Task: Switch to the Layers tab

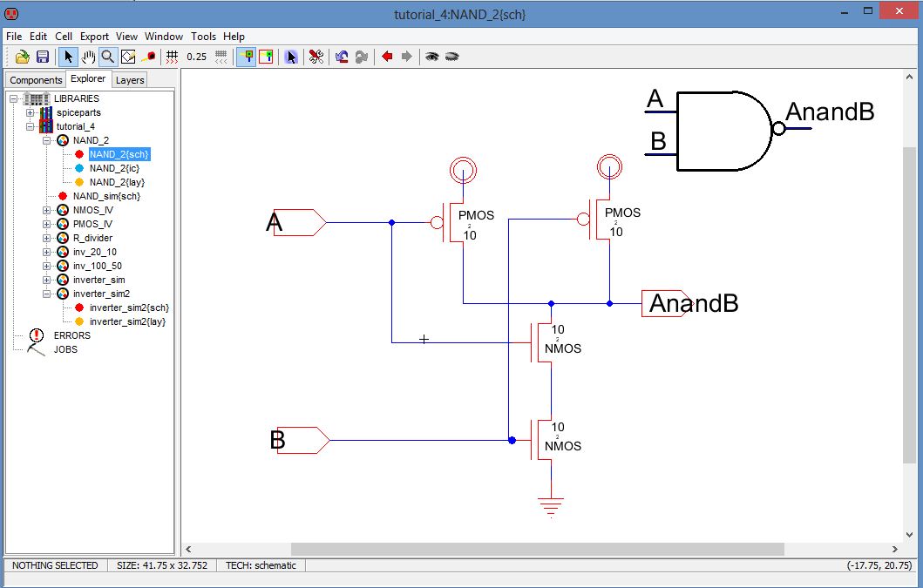Action: 130,80
